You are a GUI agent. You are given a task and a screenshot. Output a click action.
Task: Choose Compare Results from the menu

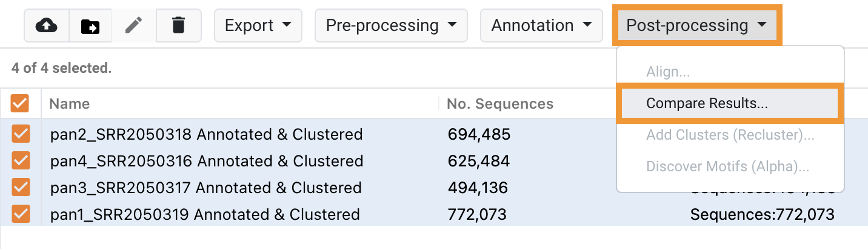click(707, 103)
